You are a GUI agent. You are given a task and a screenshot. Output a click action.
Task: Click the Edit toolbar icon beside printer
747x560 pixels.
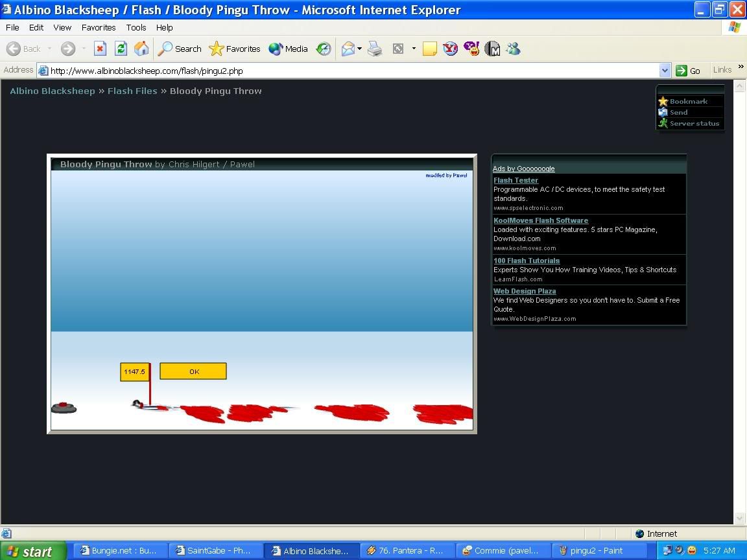coord(398,49)
